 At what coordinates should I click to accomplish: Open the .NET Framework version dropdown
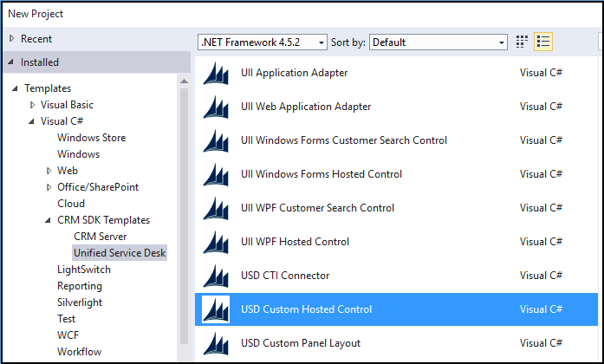263,42
